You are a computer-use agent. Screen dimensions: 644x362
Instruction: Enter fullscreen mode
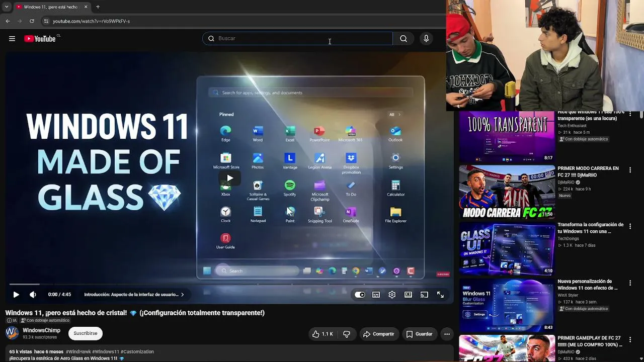click(x=440, y=295)
